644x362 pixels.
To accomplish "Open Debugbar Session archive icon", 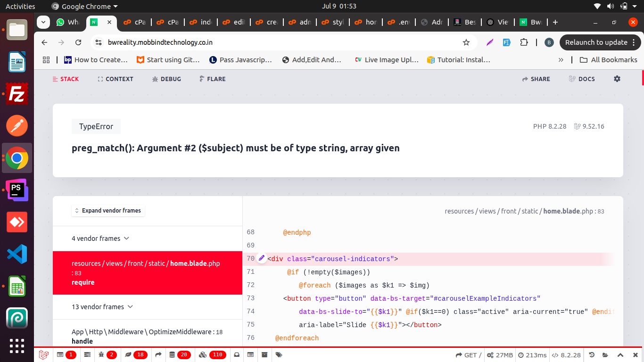I will click(264, 355).
